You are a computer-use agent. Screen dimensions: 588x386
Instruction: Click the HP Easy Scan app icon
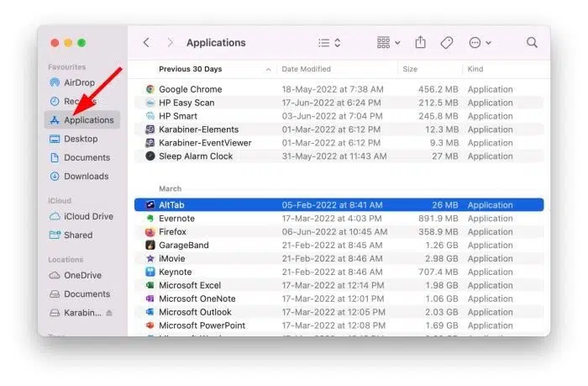pyautogui.click(x=150, y=103)
